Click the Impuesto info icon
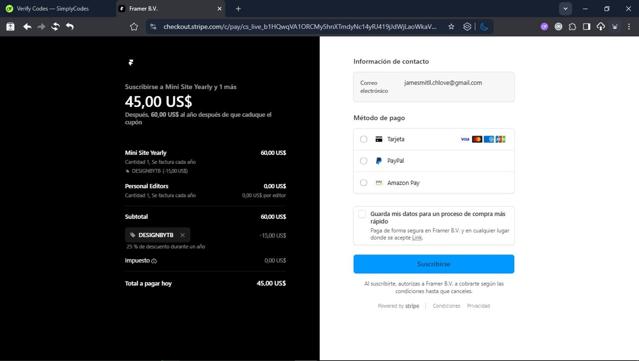Screen dimensions: 639x361 (x=154, y=261)
